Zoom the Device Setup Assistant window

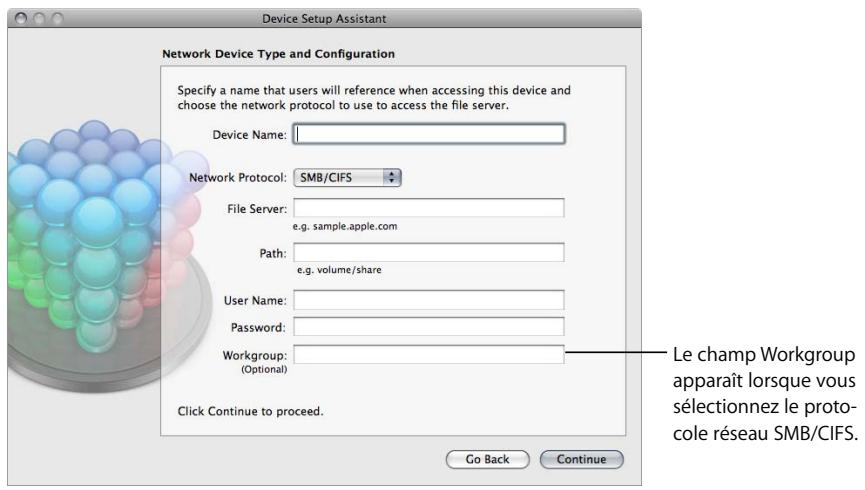point(57,18)
